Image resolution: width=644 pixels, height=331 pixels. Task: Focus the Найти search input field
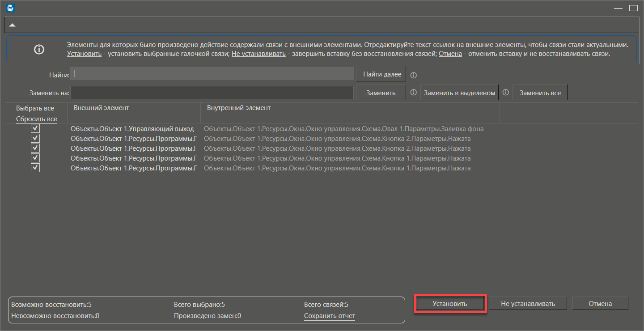[x=212, y=74]
